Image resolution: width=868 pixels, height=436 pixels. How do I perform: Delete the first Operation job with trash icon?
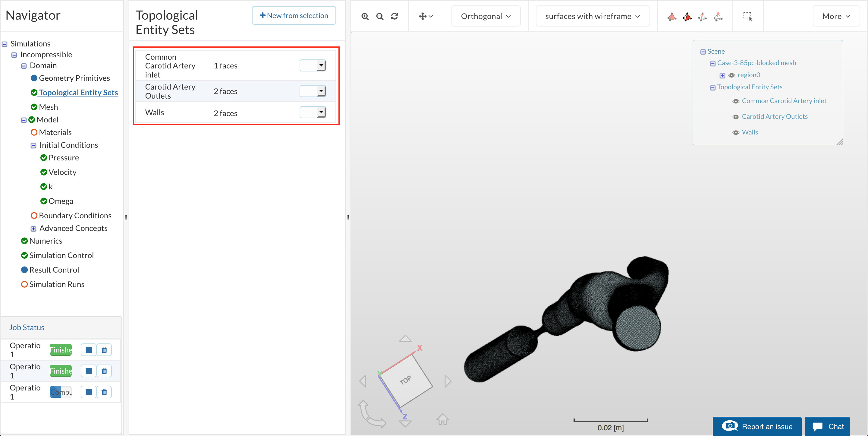[x=104, y=350]
